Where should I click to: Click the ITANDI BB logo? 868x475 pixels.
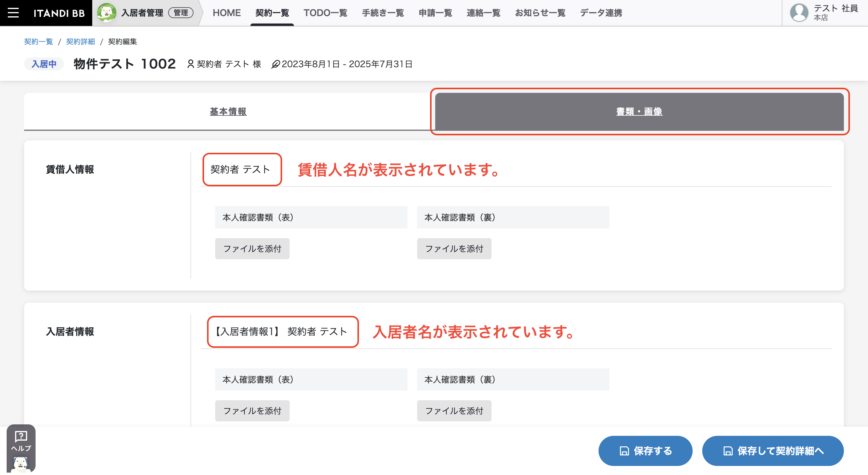coord(59,13)
